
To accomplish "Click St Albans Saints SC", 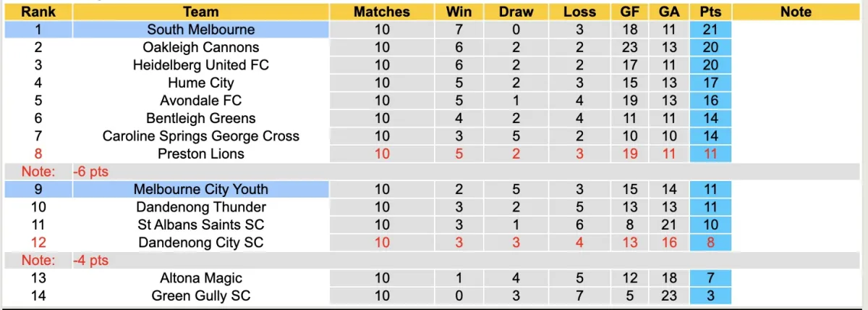I will tap(200, 225).
